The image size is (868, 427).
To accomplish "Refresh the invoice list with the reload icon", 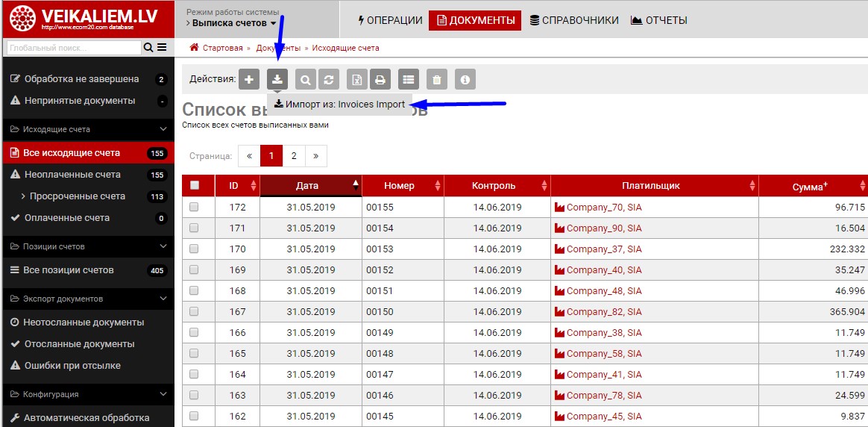I will (x=328, y=80).
